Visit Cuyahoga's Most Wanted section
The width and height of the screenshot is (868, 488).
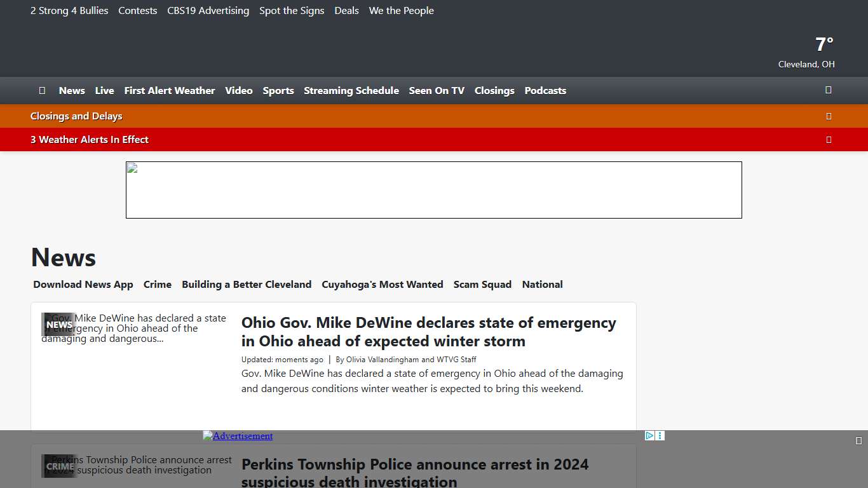pos(383,284)
